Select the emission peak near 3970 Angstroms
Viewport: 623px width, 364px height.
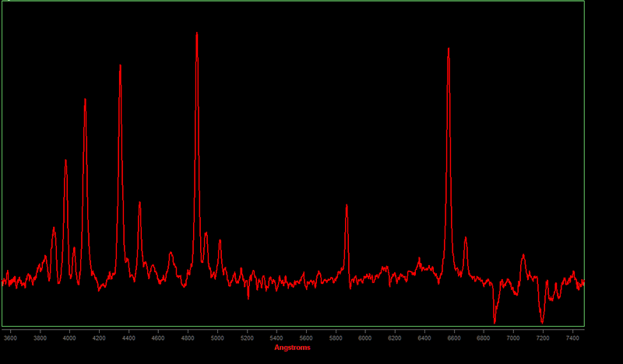point(65,161)
